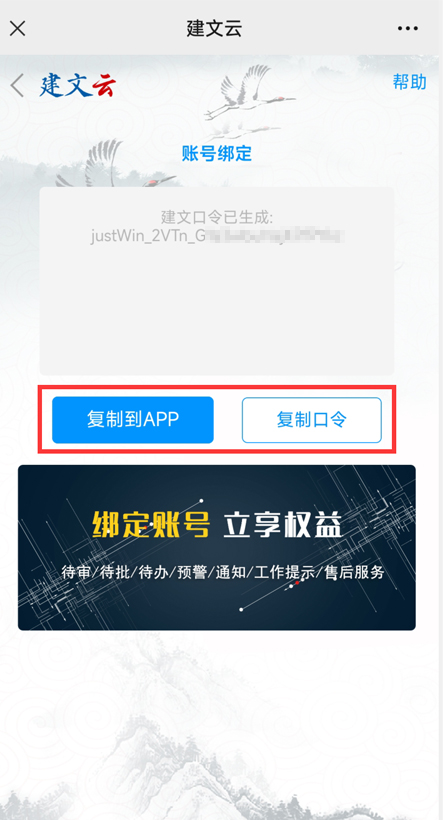
Task: Tap the yellow 绑定账号 banner text
Action: point(151,525)
